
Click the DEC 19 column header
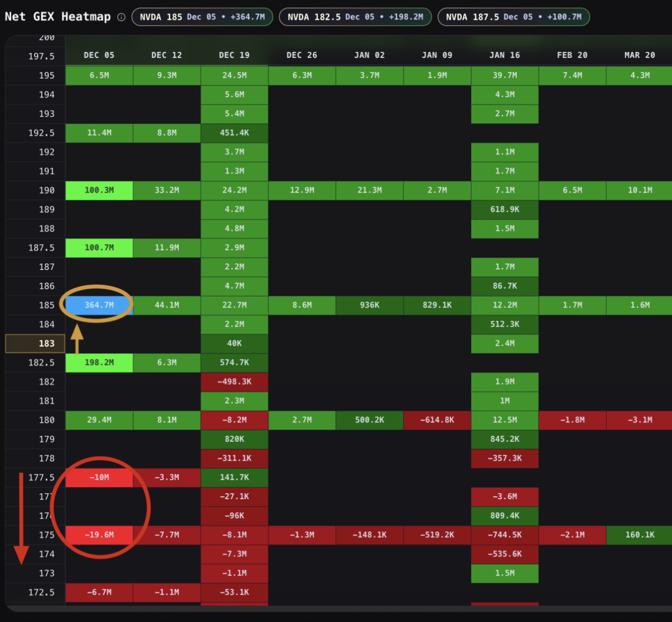click(235, 55)
